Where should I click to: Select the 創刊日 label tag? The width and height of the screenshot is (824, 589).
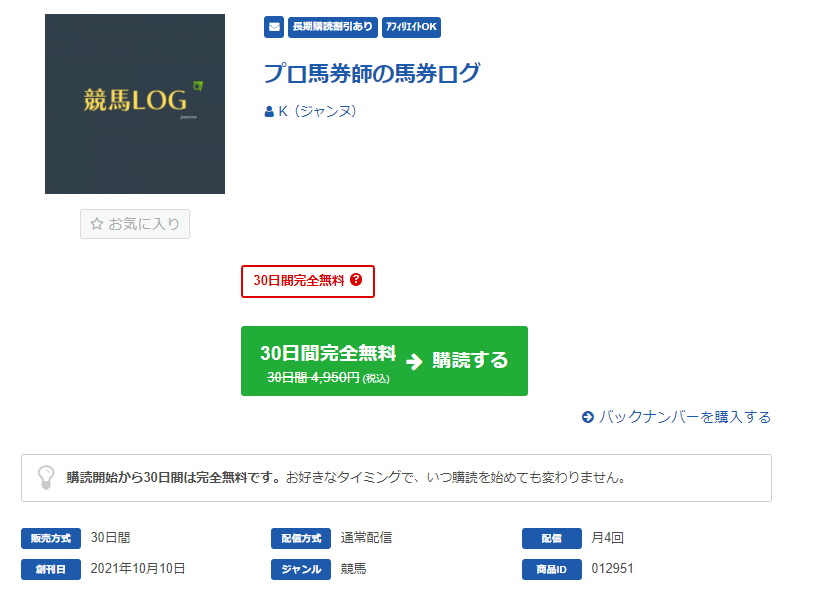[x=51, y=569]
